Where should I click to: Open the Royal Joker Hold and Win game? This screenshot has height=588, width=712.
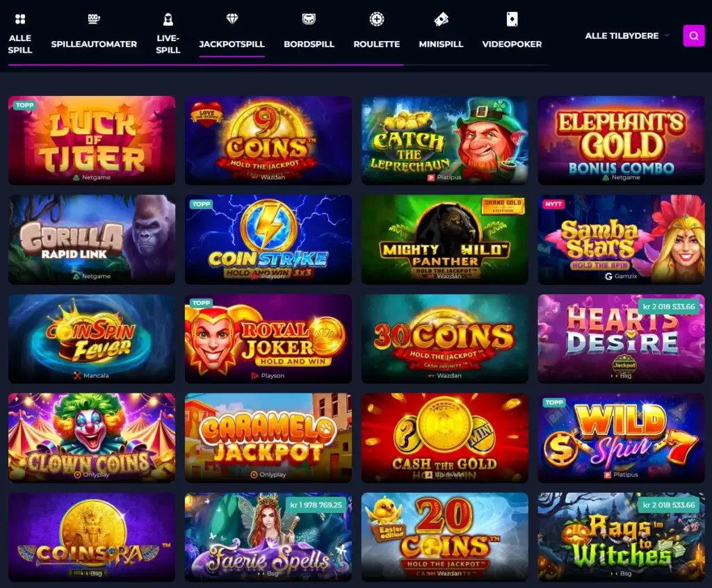tap(268, 338)
